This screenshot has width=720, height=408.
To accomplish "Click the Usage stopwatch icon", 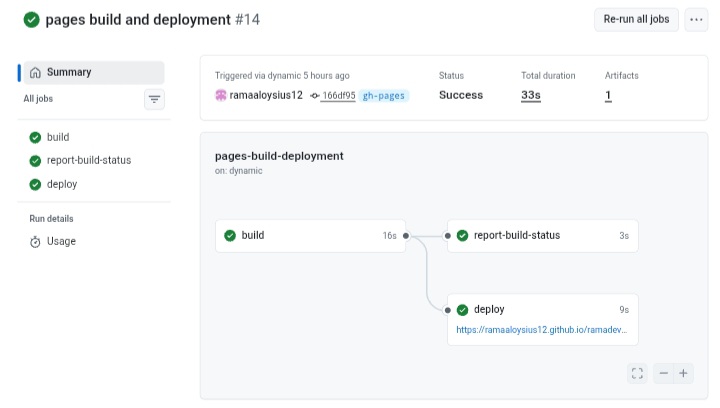I will 35,242.
